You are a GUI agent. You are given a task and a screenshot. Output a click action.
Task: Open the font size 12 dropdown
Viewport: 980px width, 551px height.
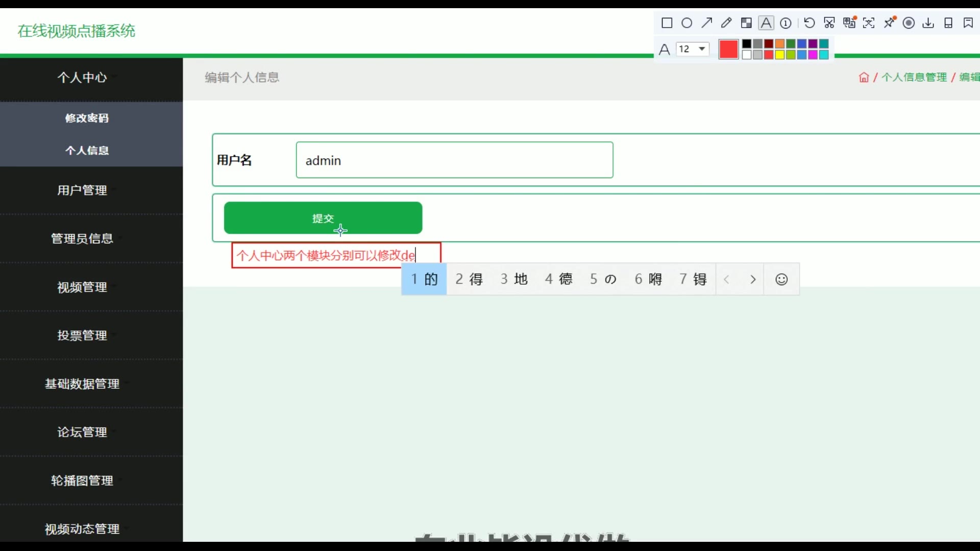click(693, 49)
